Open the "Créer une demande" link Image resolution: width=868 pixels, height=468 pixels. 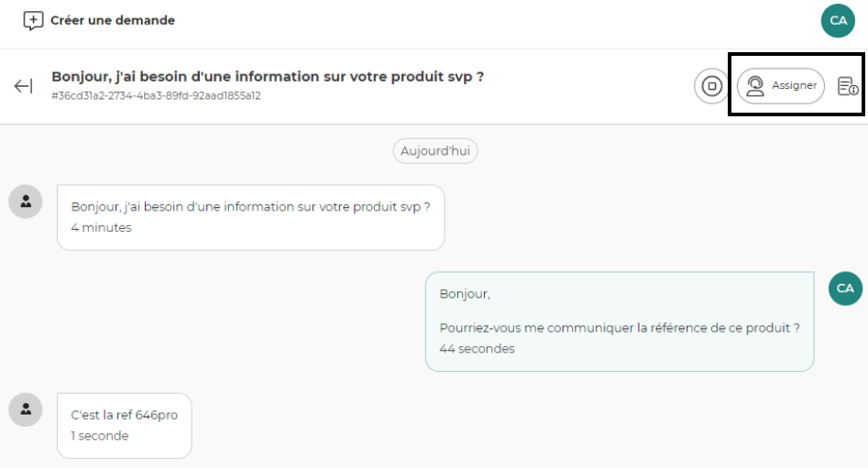click(x=112, y=20)
